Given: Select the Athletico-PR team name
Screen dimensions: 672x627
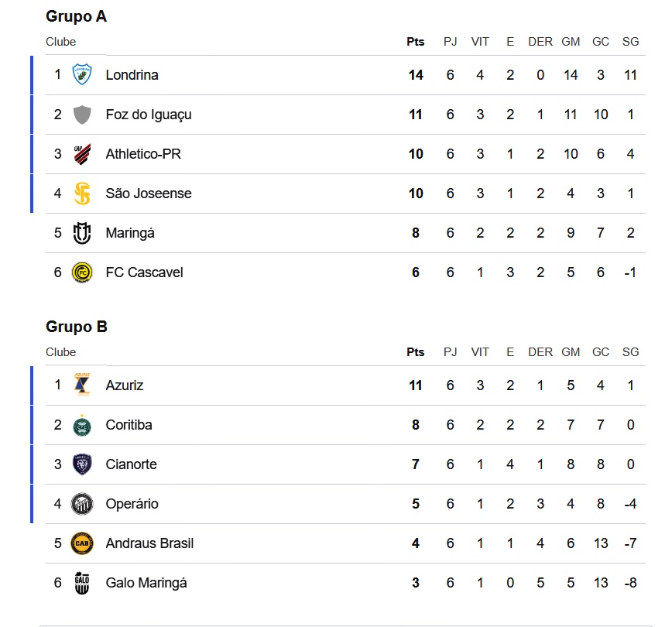Looking at the screenshot, I should pyautogui.click(x=143, y=154).
